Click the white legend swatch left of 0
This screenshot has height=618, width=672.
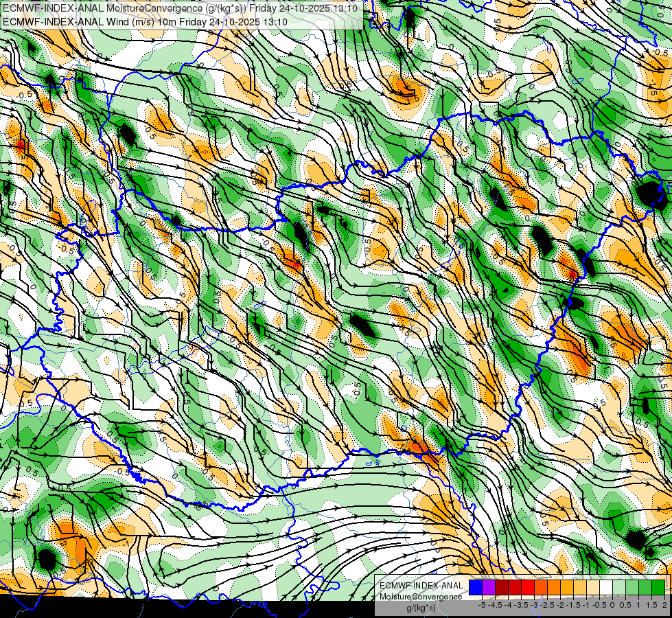[x=606, y=587]
